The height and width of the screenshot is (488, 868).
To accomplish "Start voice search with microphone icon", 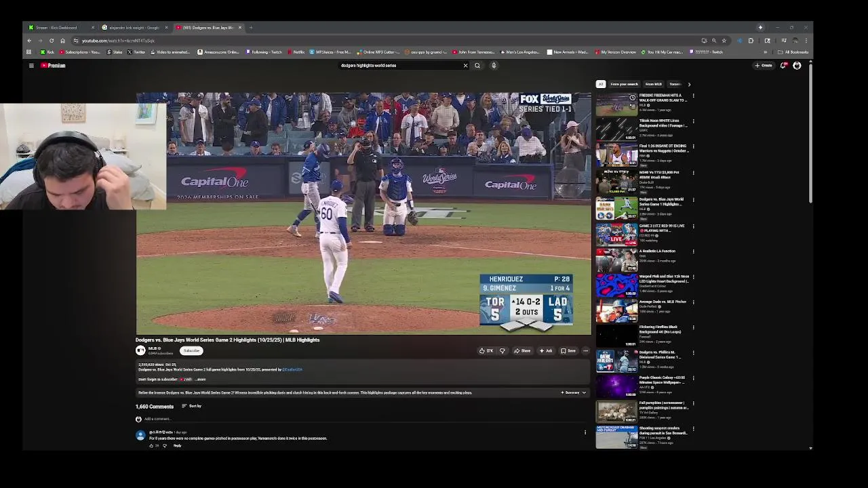I will coord(494,66).
